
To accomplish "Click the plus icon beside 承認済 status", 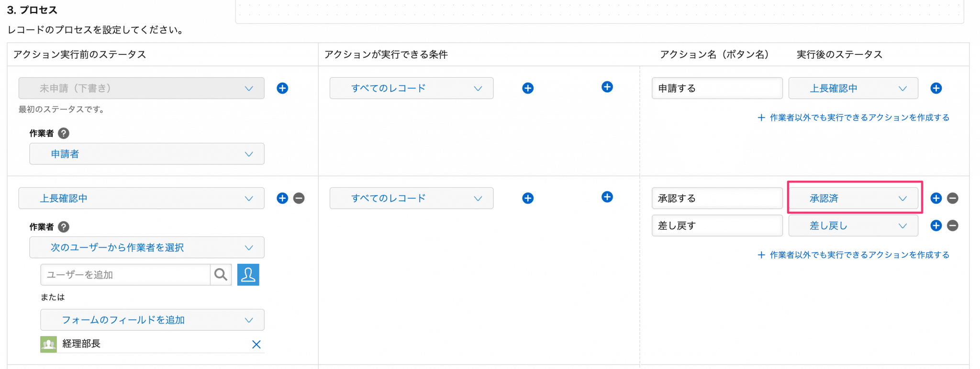I will (936, 198).
